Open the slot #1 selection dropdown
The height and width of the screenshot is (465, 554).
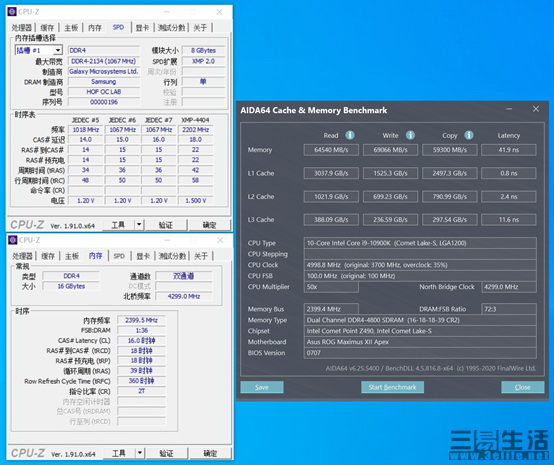point(58,50)
